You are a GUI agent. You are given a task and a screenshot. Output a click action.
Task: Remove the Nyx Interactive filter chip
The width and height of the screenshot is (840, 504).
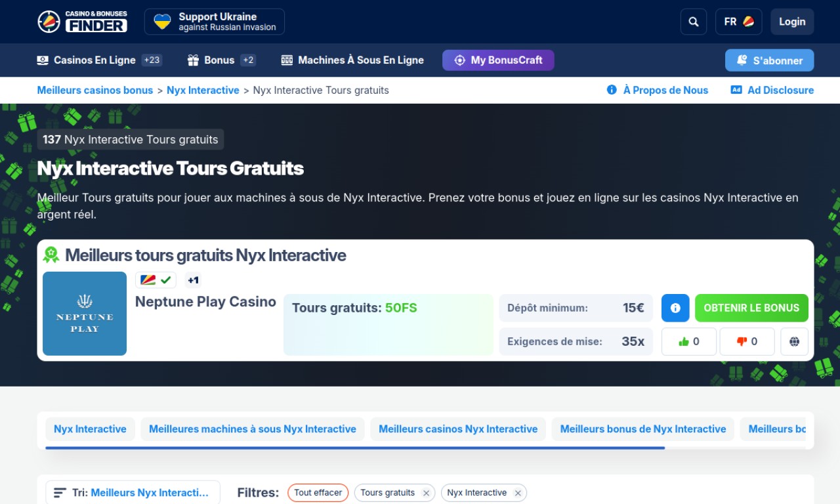click(x=518, y=493)
